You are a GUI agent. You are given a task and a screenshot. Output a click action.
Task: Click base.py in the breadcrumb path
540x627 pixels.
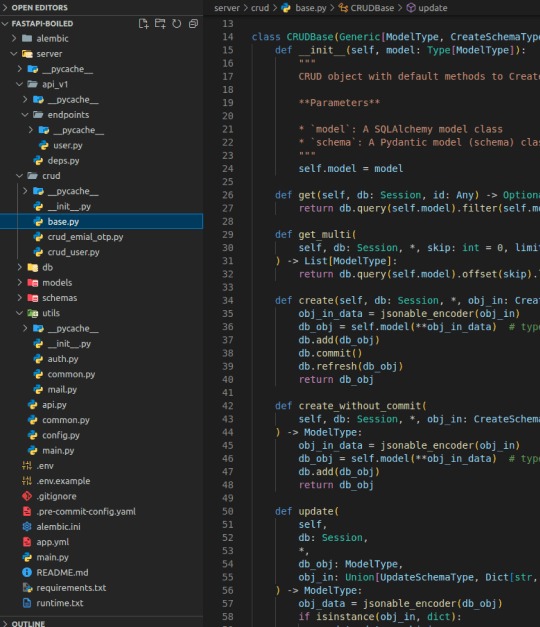(x=311, y=8)
